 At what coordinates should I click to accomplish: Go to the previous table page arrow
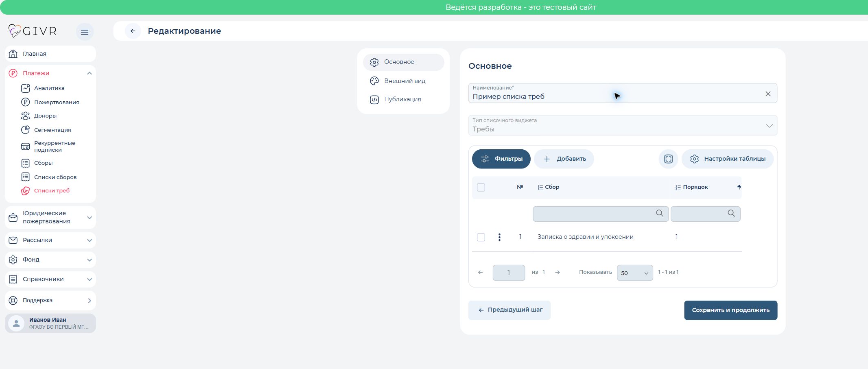coord(481,273)
